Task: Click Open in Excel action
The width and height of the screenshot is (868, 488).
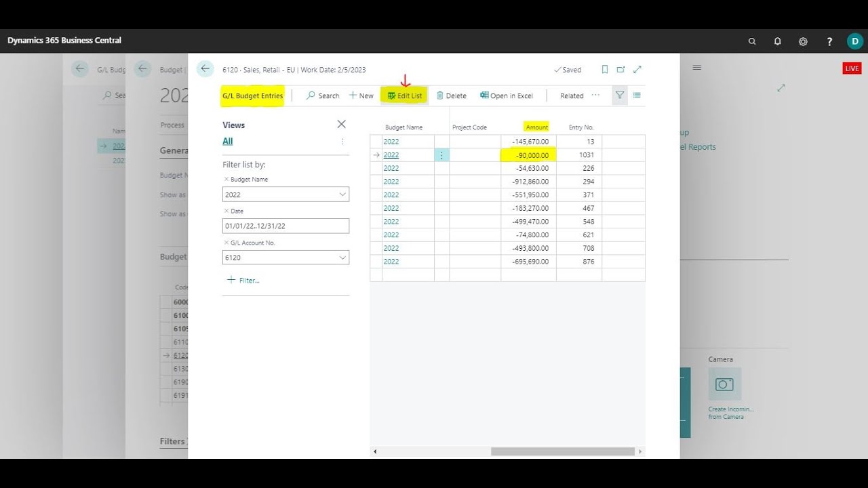Action: (x=507, y=96)
